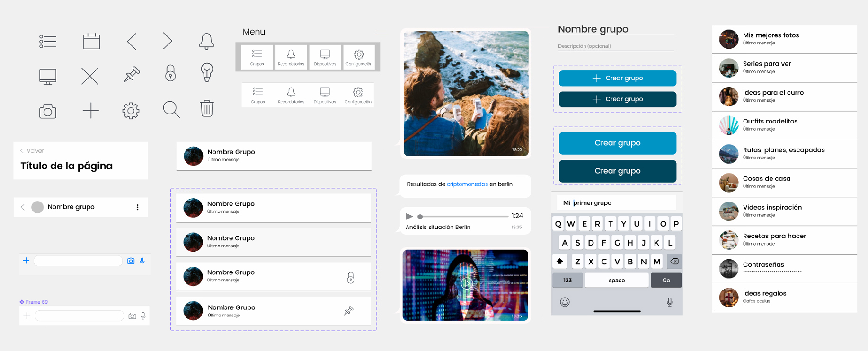This screenshot has height=351, width=868.
Task: Select Configuración in the lower white menu
Action: pyautogui.click(x=358, y=95)
